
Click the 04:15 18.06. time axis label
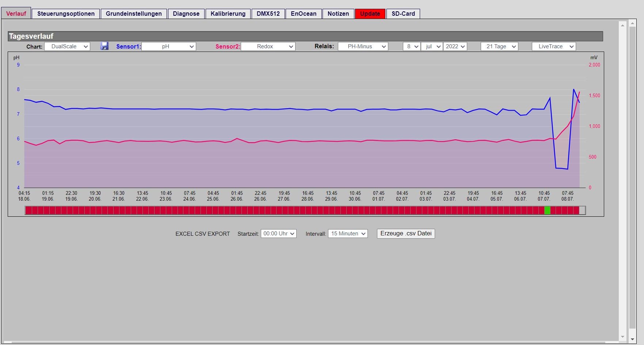tap(24, 196)
